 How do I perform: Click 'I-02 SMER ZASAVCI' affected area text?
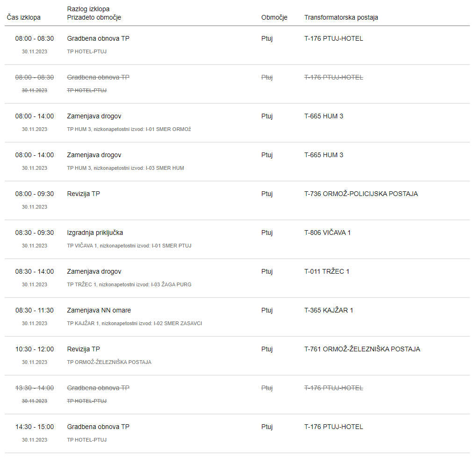178,323
